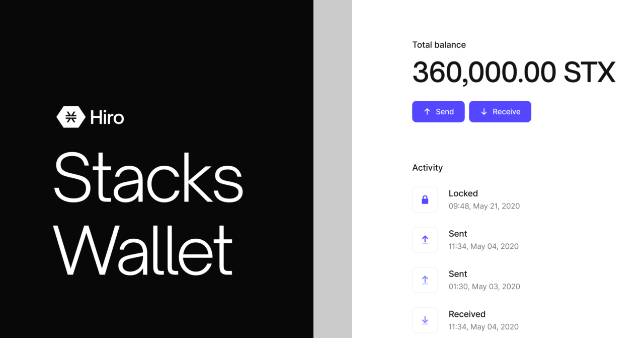This screenshot has height=338, width=644.
Task: Click the Total balance label
Action: (x=439, y=45)
